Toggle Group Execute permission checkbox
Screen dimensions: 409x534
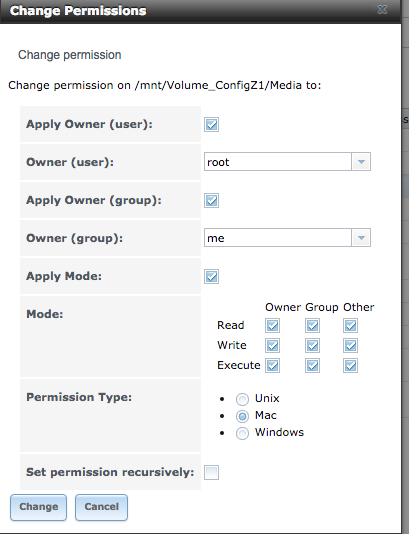[312, 366]
